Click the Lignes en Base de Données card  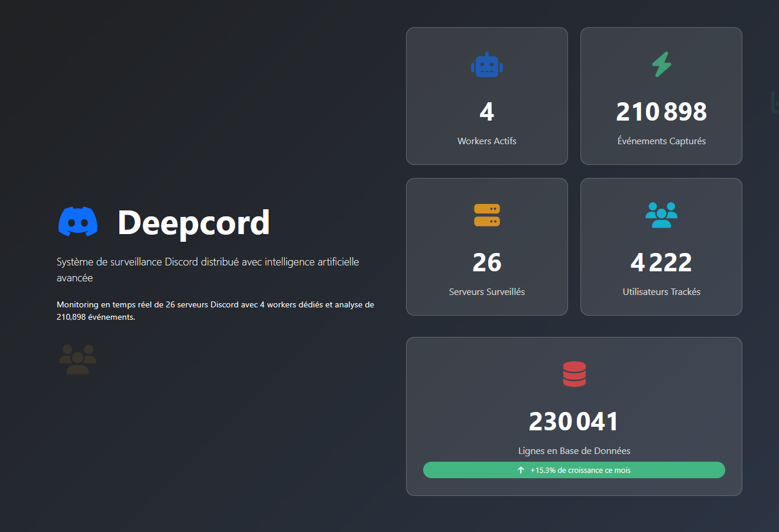coord(574,416)
